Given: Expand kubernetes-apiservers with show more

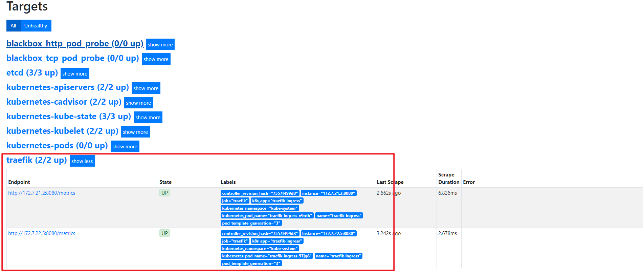Looking at the screenshot, I should 146,88.
